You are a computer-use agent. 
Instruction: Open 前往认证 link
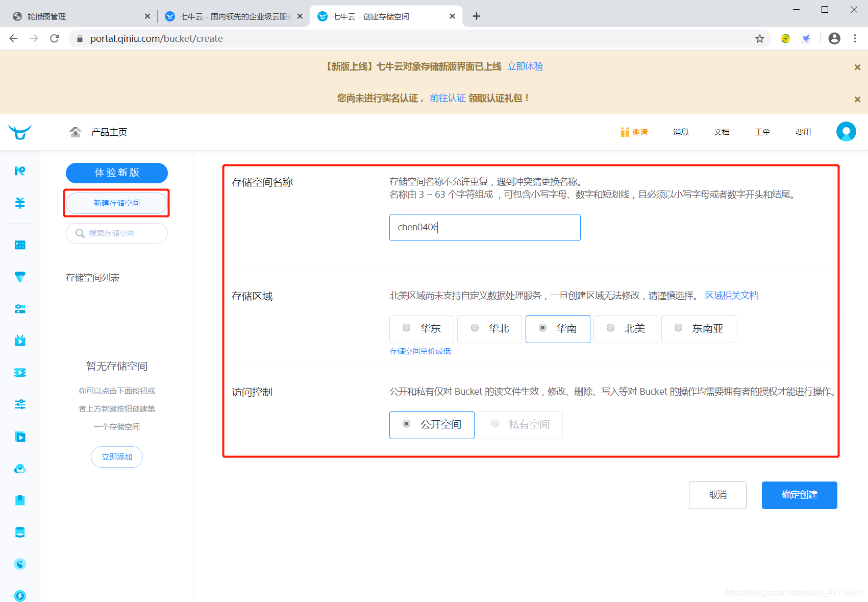click(x=448, y=98)
